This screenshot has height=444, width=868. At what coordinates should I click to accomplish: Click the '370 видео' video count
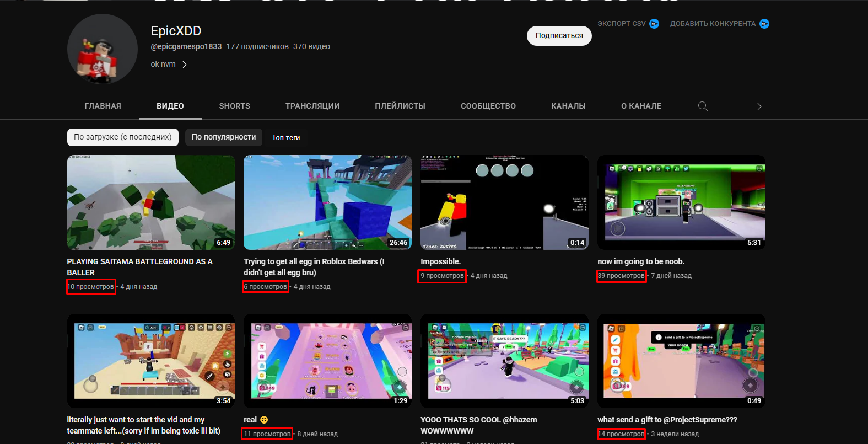tap(311, 46)
